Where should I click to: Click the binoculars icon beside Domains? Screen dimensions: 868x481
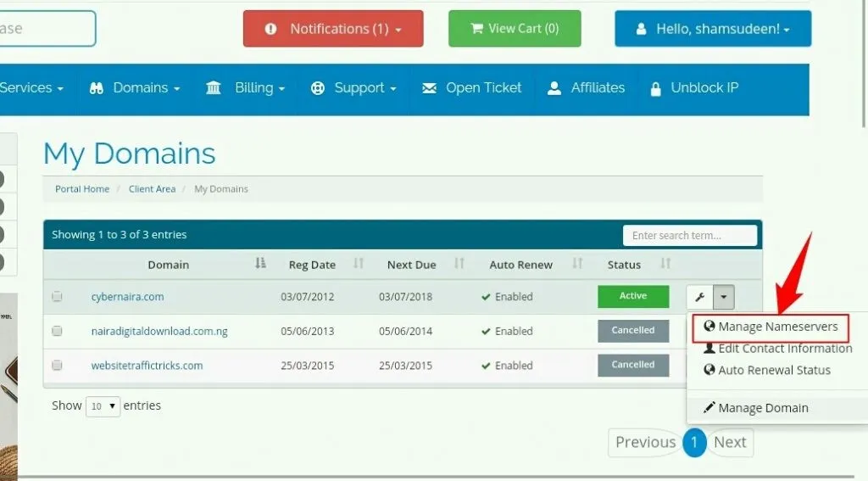[x=97, y=88]
